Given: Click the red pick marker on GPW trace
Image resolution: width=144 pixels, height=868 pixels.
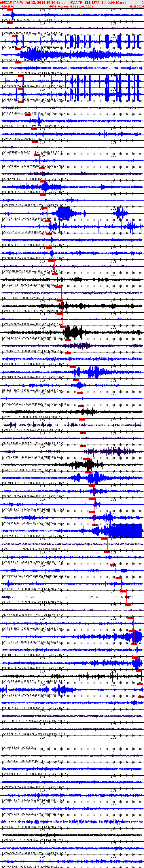Looking at the screenshot, I should click(10, 10).
